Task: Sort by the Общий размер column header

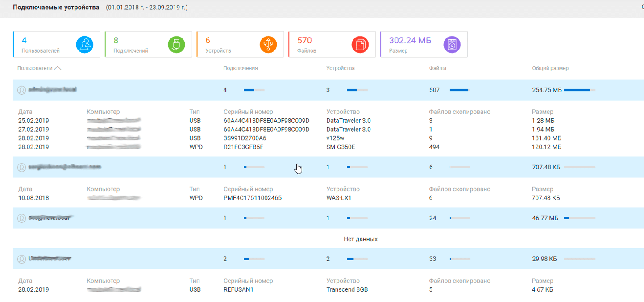Action: (x=550, y=68)
